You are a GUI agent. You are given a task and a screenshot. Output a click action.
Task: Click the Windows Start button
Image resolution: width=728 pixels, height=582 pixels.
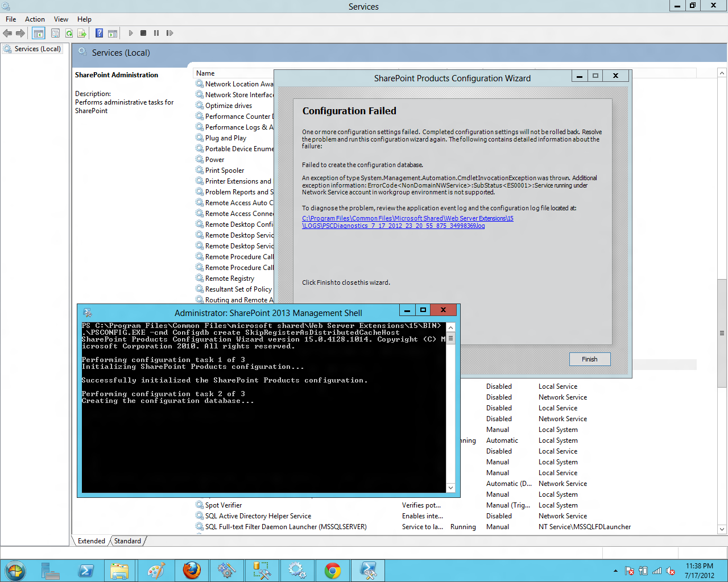pyautogui.click(x=15, y=571)
